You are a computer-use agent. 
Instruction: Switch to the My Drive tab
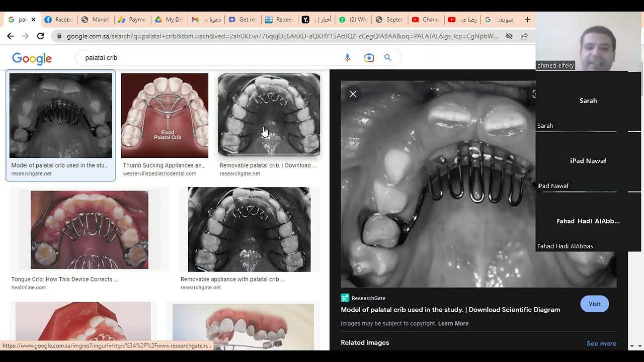coord(169,20)
